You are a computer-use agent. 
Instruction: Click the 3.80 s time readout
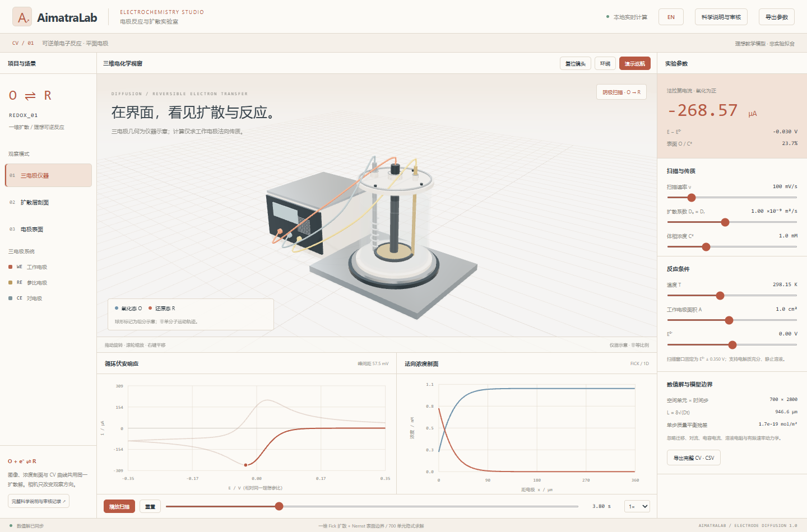tap(601, 506)
